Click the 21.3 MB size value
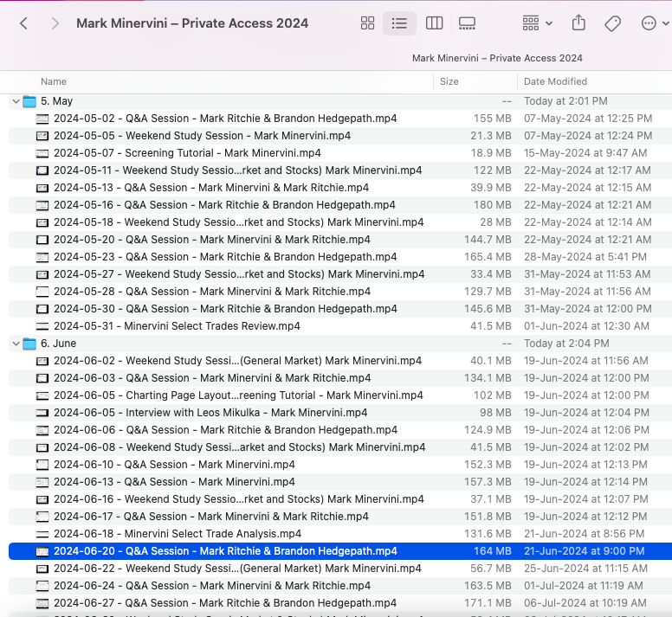This screenshot has width=672, height=617. [x=491, y=136]
